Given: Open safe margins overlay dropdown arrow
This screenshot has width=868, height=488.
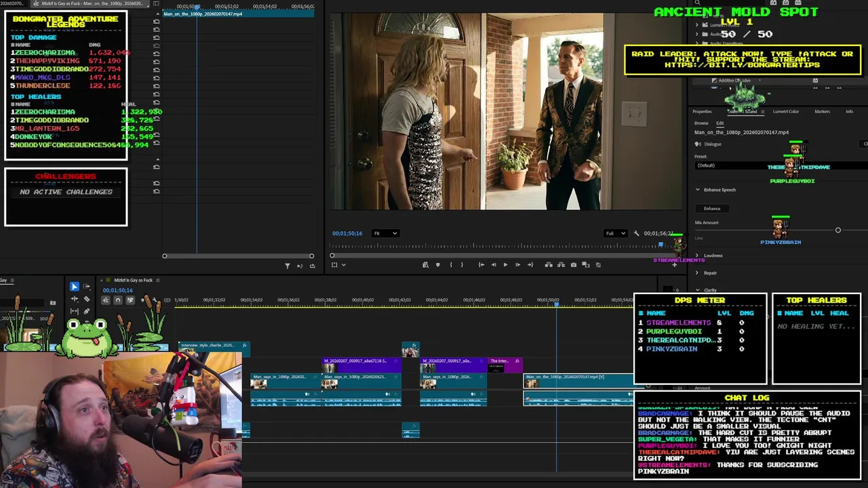Looking at the screenshot, I should point(344,265).
